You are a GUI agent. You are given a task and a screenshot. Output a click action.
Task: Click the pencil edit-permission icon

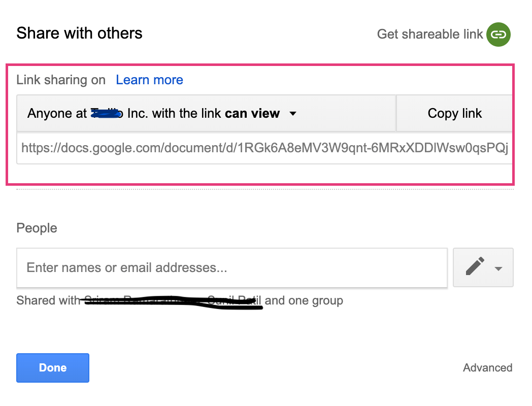click(x=475, y=267)
